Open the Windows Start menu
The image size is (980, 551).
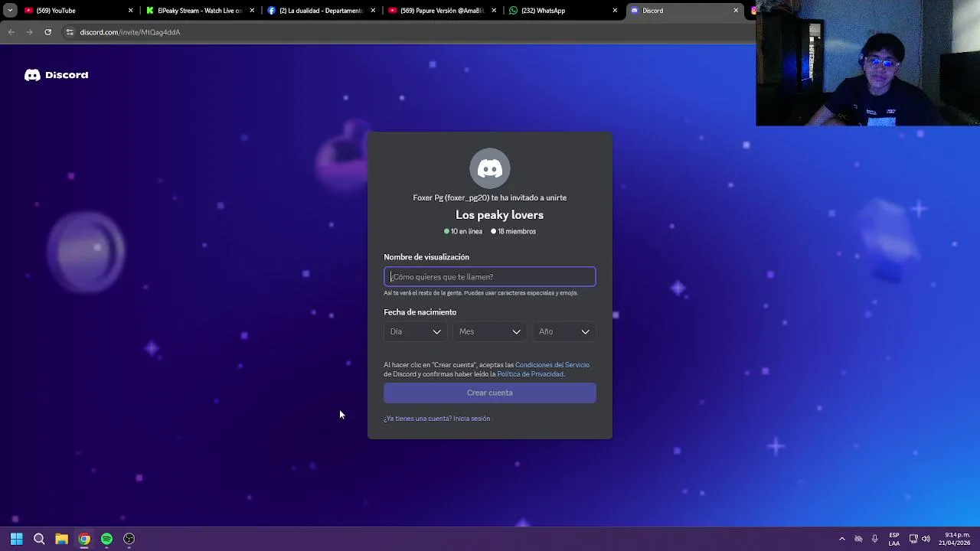click(x=16, y=539)
